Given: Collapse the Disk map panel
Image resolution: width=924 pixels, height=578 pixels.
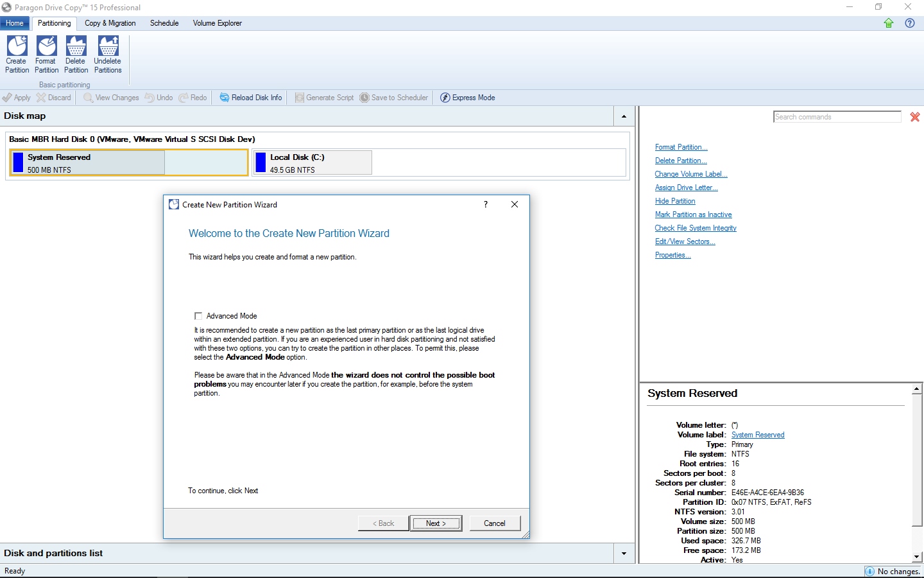Looking at the screenshot, I should [624, 116].
